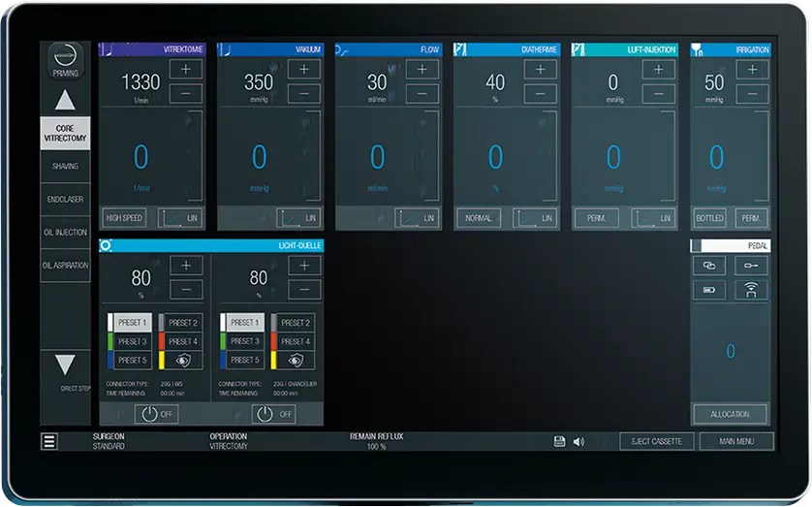Select Preset 5 for the Chandelier light
812x507 pixels.
pos(242,360)
